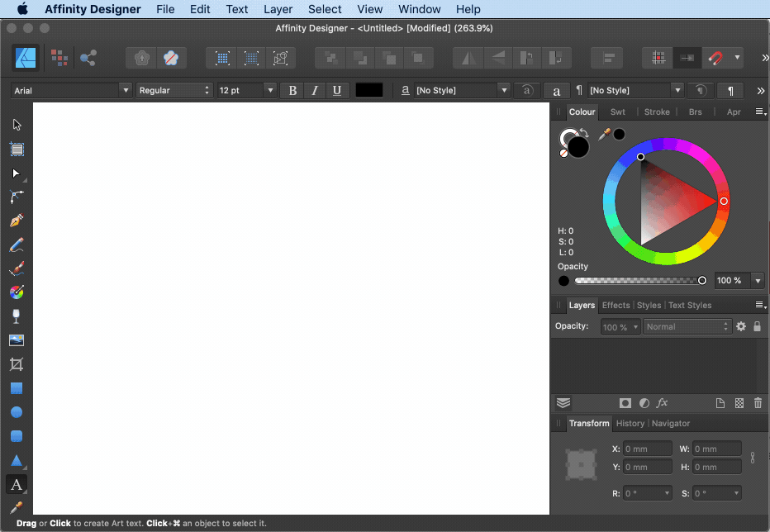The width and height of the screenshot is (770, 532).
Task: Select the Ellipse tool
Action: pos(15,411)
